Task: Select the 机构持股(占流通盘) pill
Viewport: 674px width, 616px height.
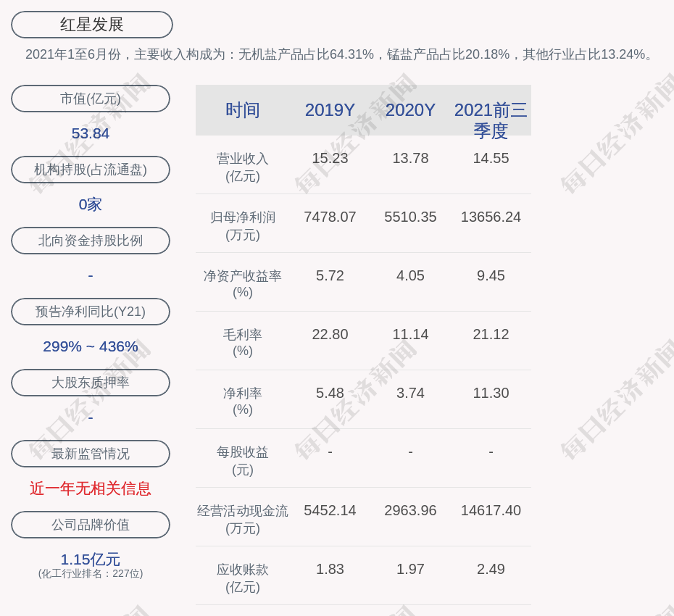Action: (91, 170)
